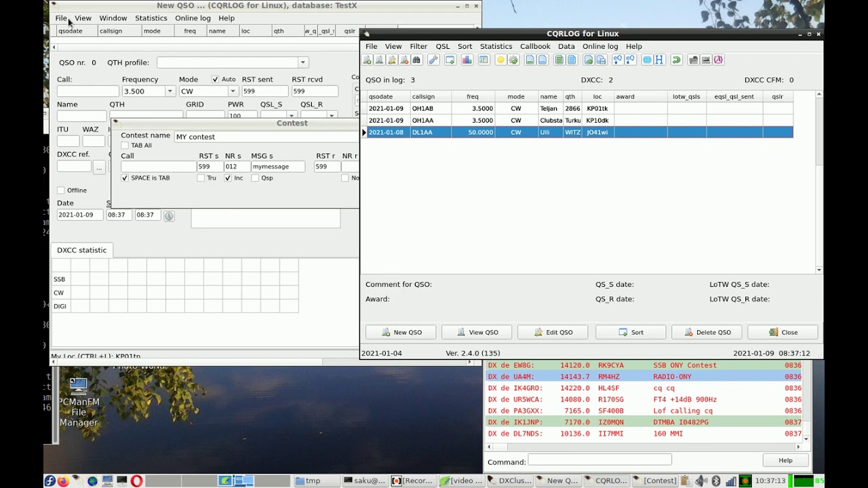Click the Call input field in New QSO
The height and width of the screenshot is (488, 868).
[87, 91]
